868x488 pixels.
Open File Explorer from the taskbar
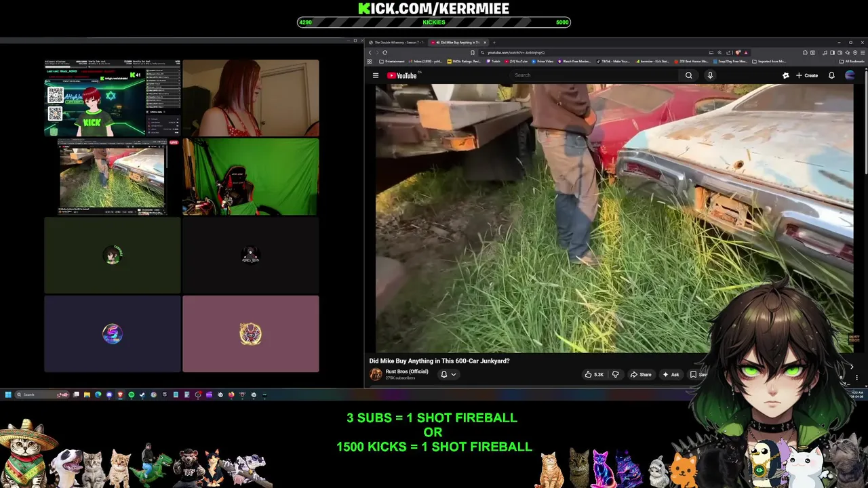(87, 394)
